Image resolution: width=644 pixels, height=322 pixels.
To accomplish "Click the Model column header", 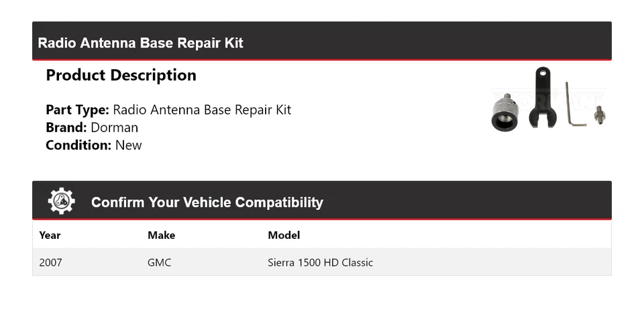I will [x=284, y=235].
